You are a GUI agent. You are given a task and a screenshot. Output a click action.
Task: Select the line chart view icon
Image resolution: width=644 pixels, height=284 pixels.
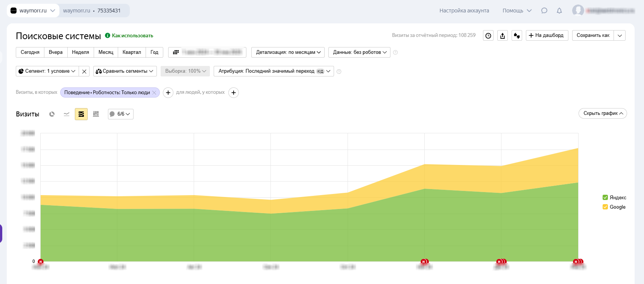67,114
